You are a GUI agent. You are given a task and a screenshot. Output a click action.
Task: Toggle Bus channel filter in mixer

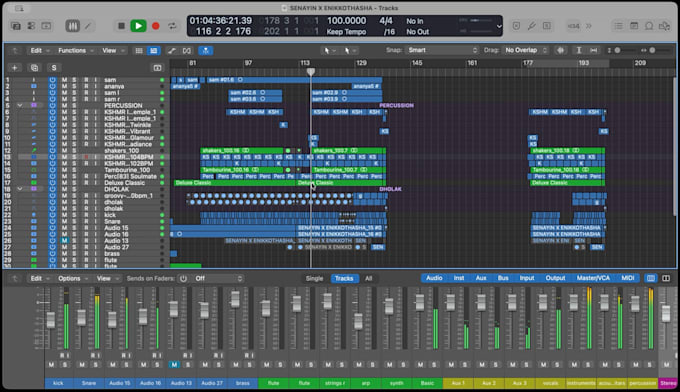503,278
